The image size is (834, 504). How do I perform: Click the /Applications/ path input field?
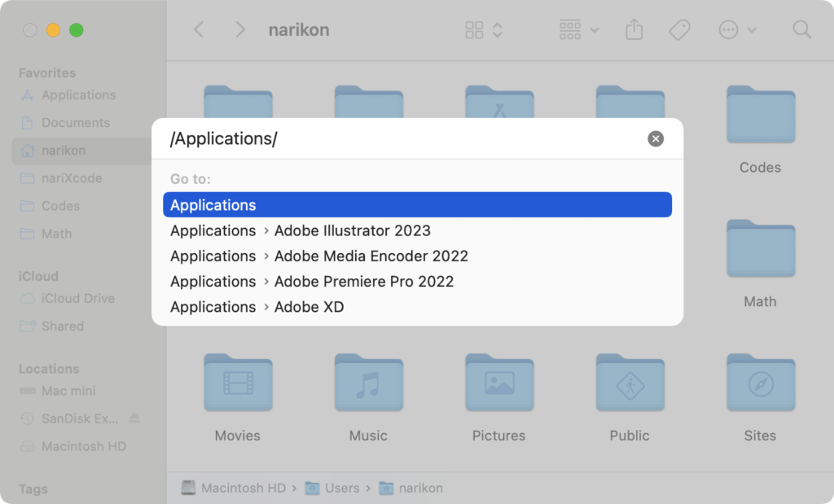399,138
